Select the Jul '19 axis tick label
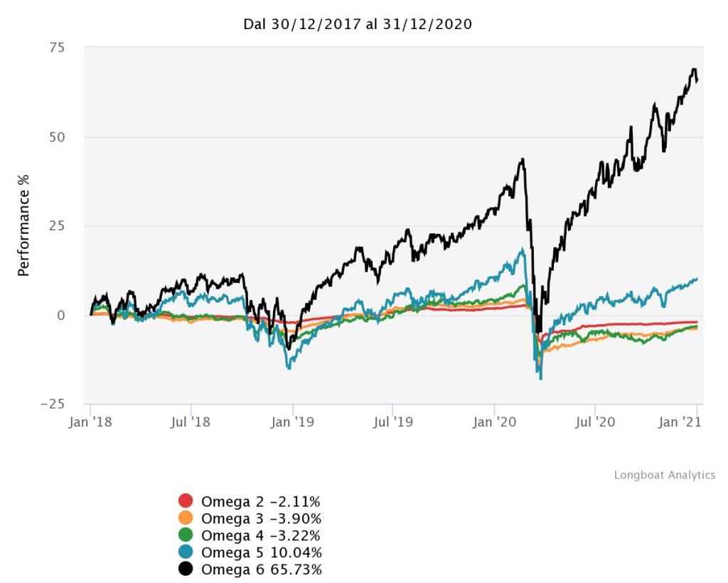The height and width of the screenshot is (583, 728). coord(393,422)
